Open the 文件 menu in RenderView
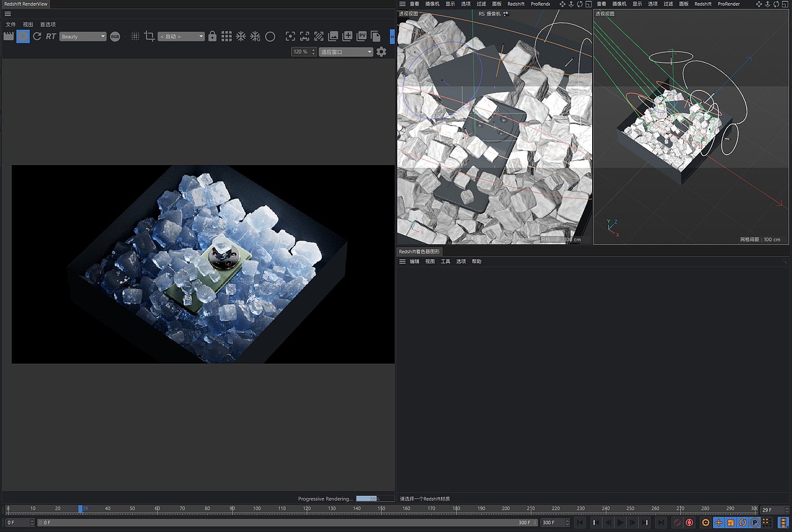Screen dimensions: 792x532 [11, 24]
